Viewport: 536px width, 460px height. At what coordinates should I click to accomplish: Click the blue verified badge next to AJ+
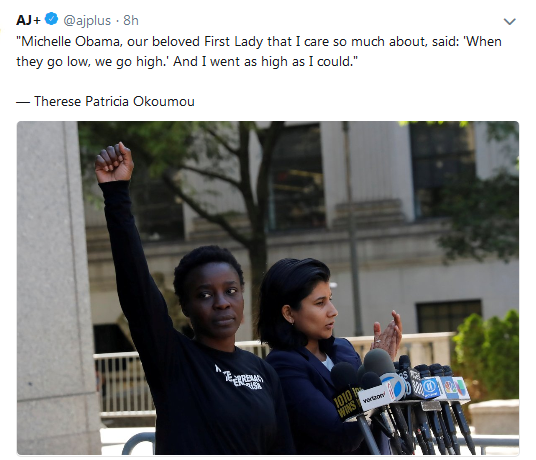tap(52, 19)
